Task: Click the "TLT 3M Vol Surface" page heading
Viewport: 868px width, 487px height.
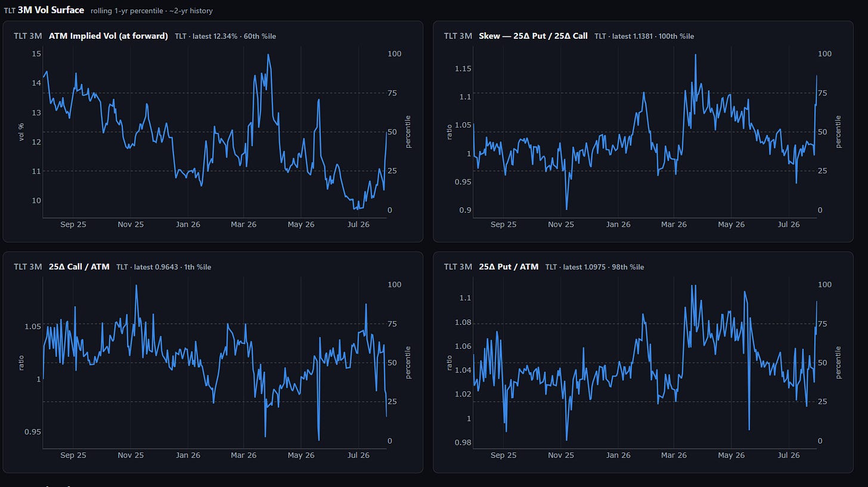Action: click(44, 10)
